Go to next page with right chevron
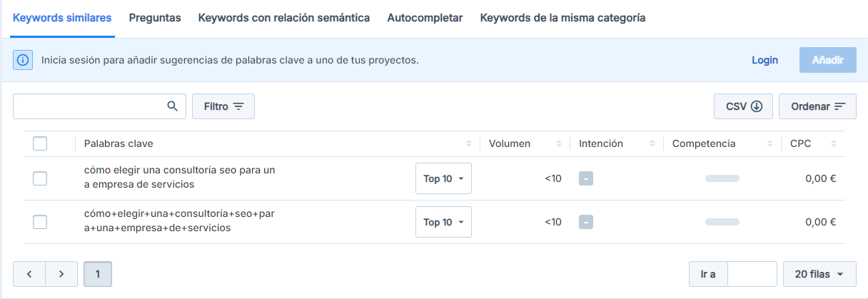Viewport: 868px width, 299px height. [61, 274]
